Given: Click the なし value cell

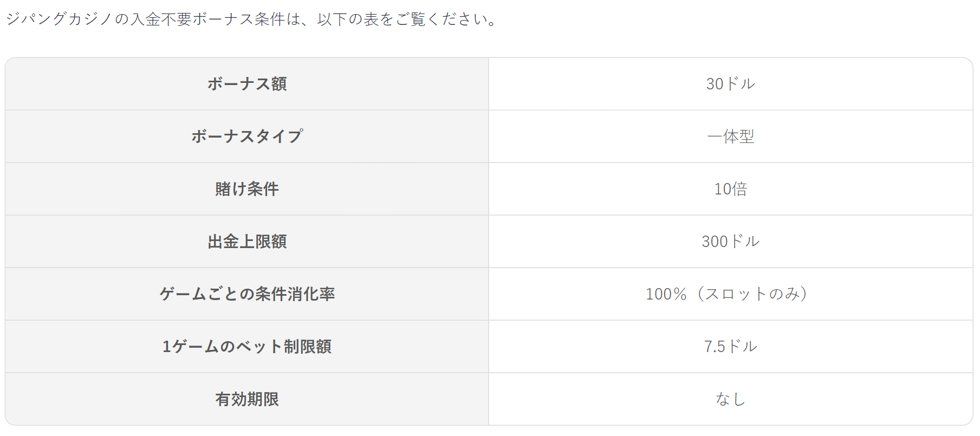Looking at the screenshot, I should point(731,399).
